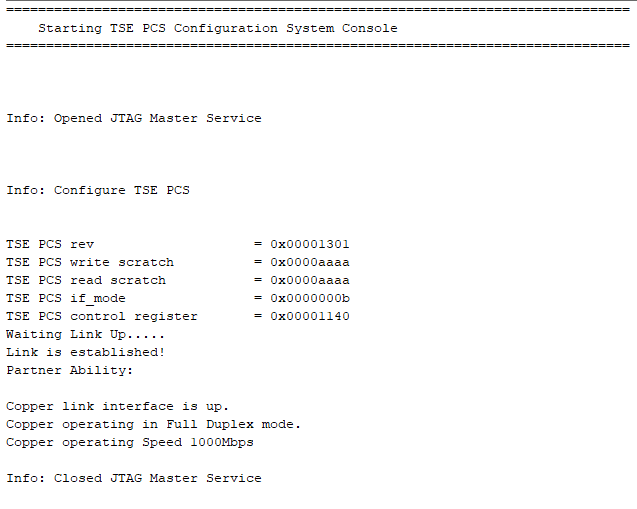Image resolution: width=637 pixels, height=509 pixels.
Task: Select the "TSE PCS read scratch" label
Action: pyautogui.click(x=86, y=280)
